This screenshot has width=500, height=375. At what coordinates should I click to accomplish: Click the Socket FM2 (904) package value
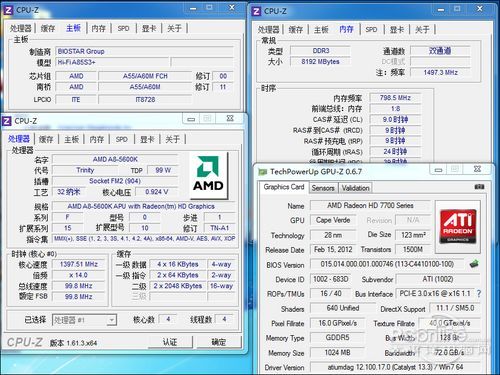point(115,181)
